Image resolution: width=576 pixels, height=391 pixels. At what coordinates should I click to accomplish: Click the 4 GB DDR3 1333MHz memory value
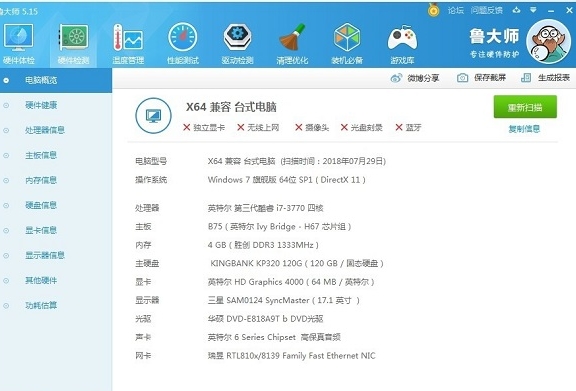pos(263,245)
